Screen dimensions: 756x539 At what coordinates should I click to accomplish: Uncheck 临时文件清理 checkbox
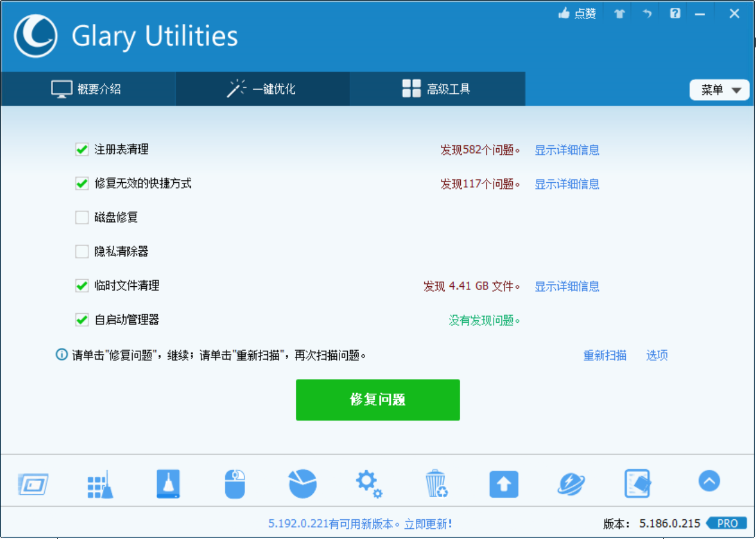point(82,286)
